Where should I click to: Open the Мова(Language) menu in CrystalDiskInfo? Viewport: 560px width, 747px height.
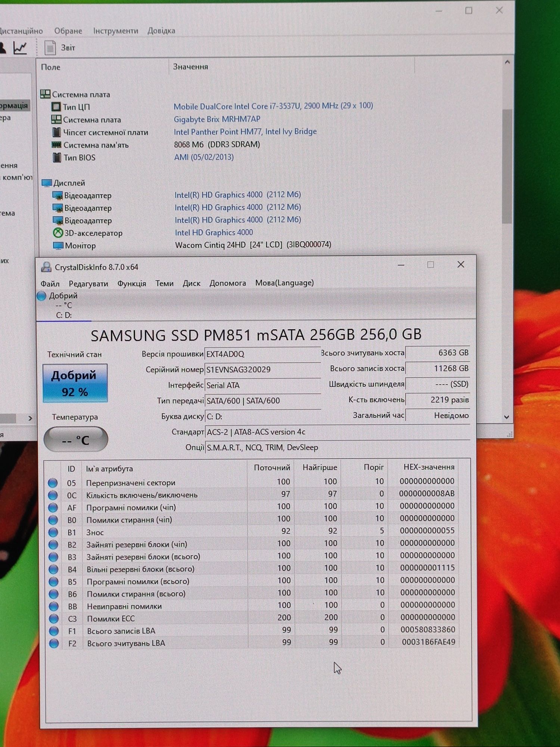pos(284,283)
